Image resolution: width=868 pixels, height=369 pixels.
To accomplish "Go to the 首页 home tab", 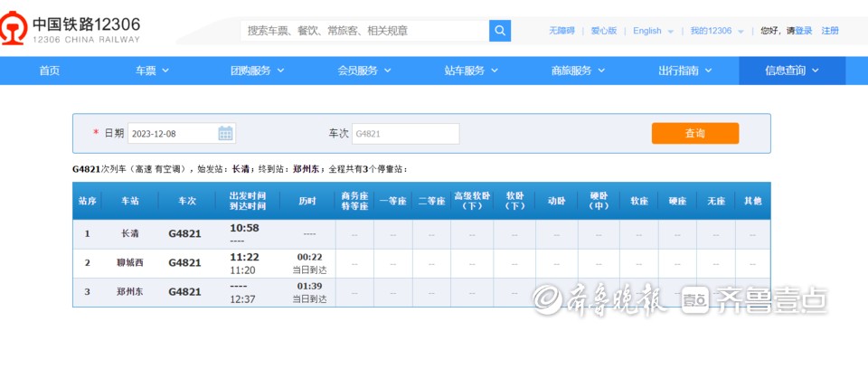I will tap(50, 71).
